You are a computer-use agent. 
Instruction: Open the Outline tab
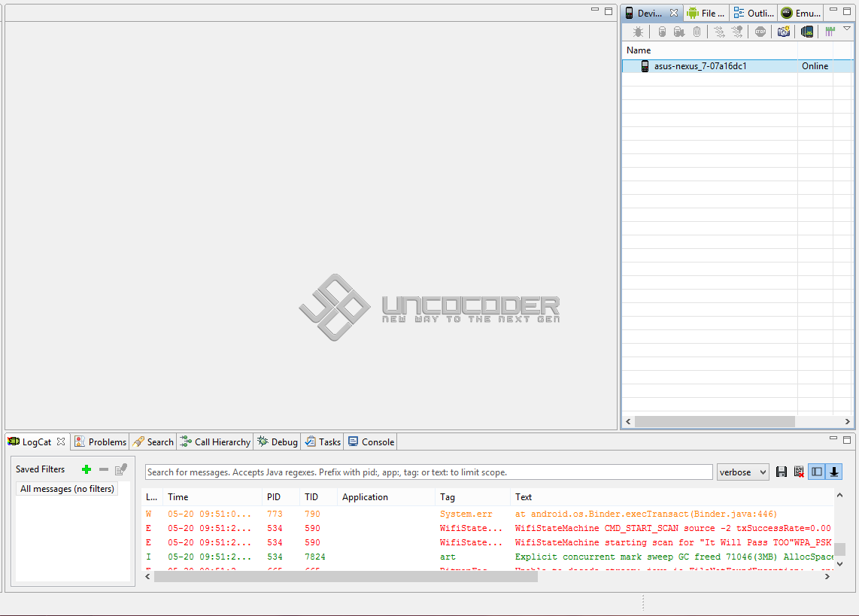pyautogui.click(x=754, y=13)
